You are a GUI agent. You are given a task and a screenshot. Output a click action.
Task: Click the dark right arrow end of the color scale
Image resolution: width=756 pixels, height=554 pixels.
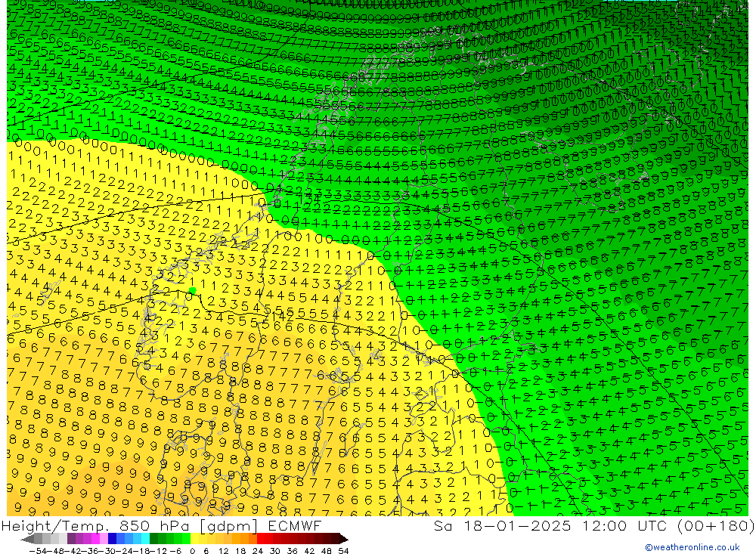(344, 539)
